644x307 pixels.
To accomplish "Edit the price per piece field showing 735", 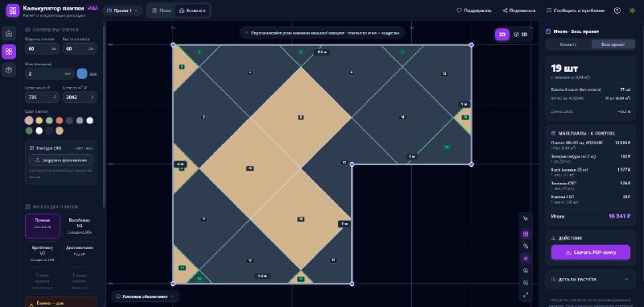I will coord(43,97).
